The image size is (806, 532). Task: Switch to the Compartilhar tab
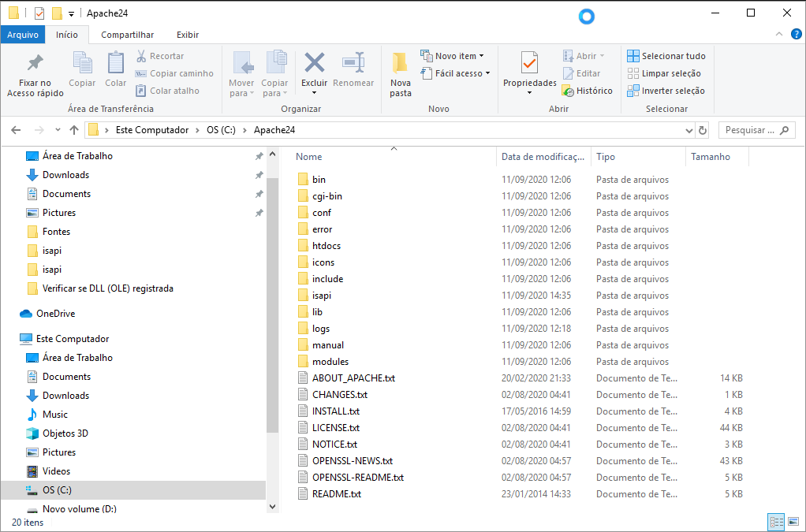pos(128,35)
